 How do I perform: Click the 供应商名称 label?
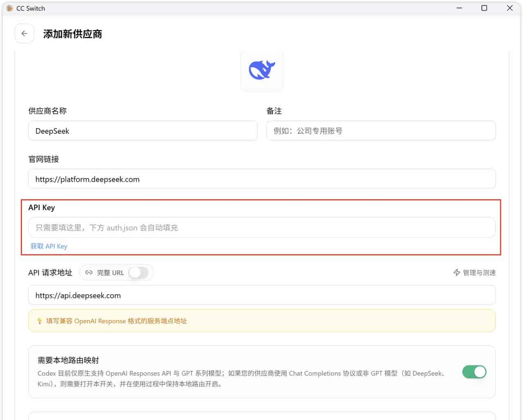point(47,111)
